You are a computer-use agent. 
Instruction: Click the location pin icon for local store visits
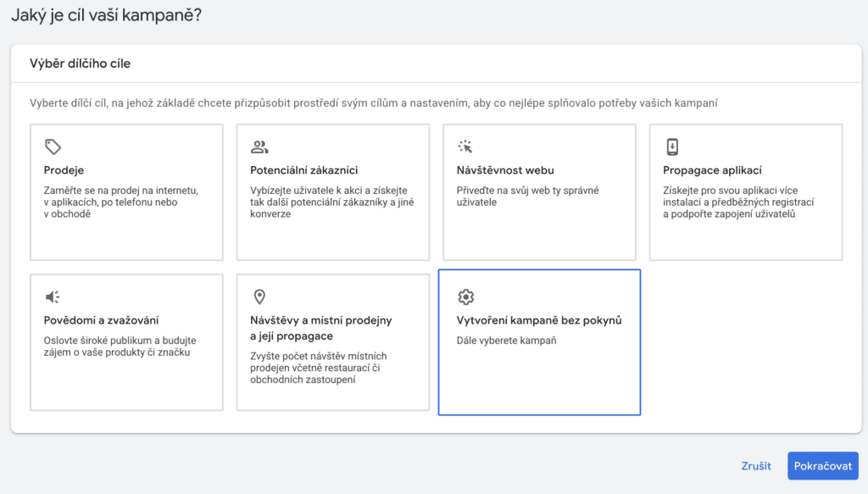coord(259,297)
